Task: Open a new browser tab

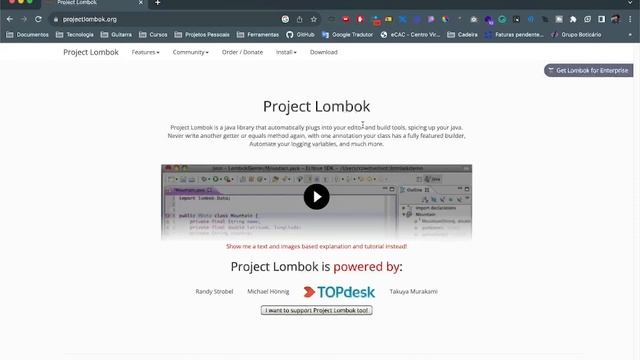Action: tap(158, 3)
